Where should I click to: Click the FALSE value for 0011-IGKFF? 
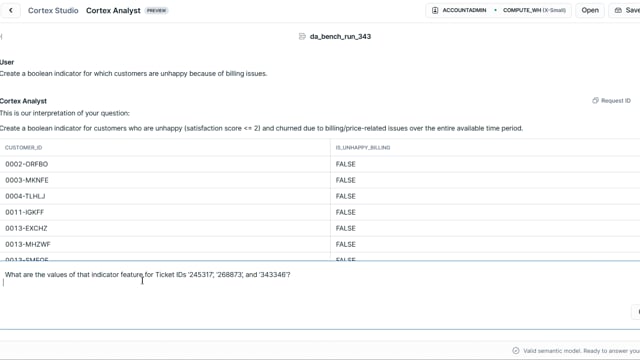tap(346, 212)
